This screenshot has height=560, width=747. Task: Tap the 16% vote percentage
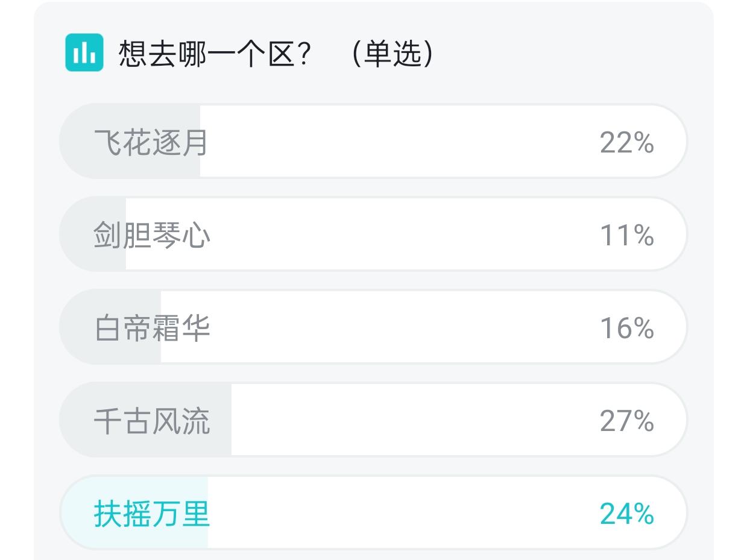click(x=626, y=328)
